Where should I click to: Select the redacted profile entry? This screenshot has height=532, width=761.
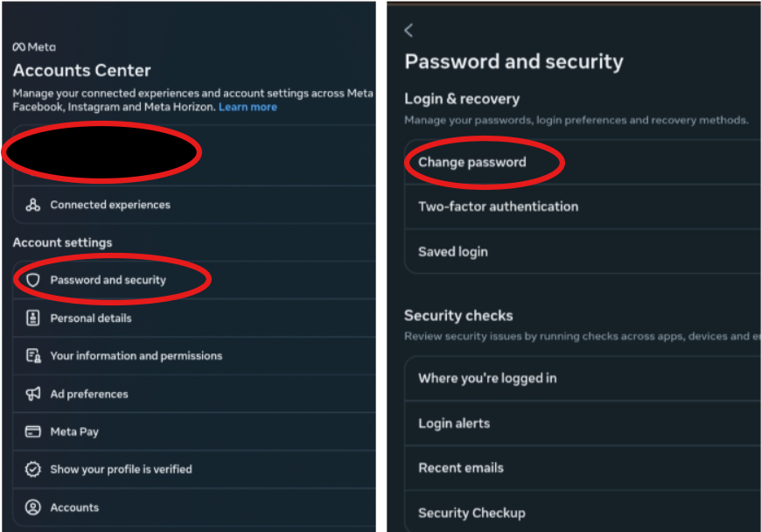pos(194,154)
